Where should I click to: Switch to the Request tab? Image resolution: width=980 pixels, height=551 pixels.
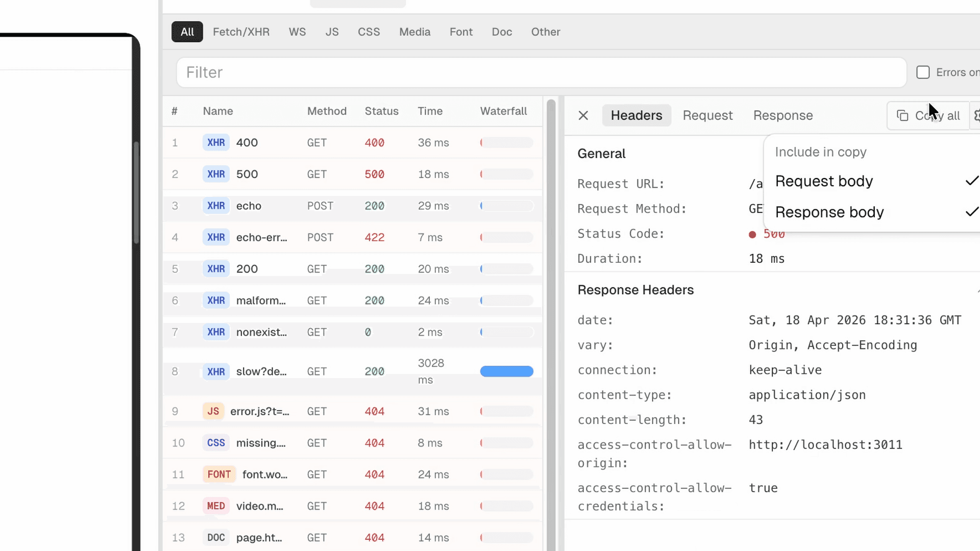coord(708,115)
